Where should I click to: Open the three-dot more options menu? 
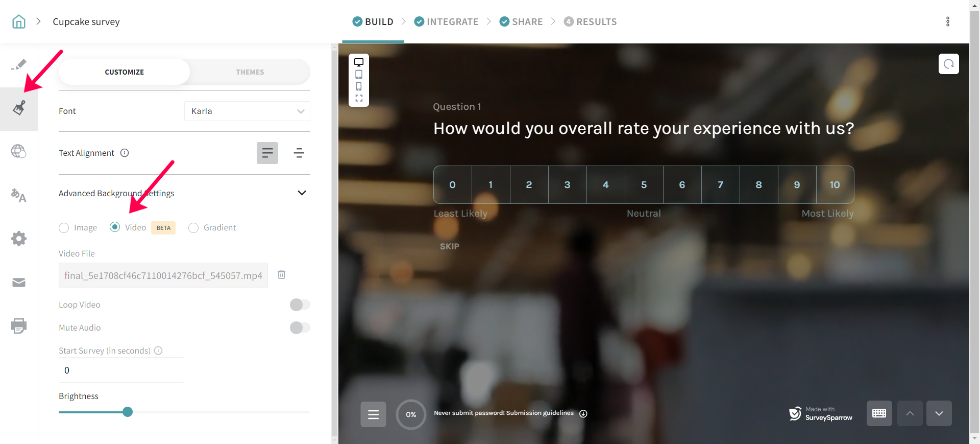(947, 21)
